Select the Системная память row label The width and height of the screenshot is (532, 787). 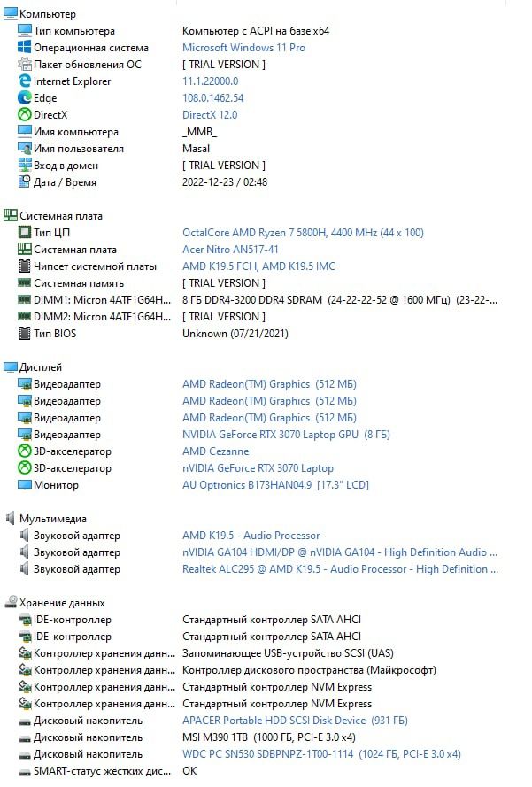coord(79,283)
